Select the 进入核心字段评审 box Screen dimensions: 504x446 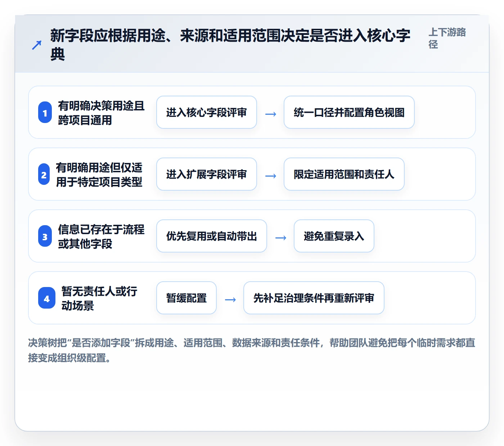[x=207, y=112]
